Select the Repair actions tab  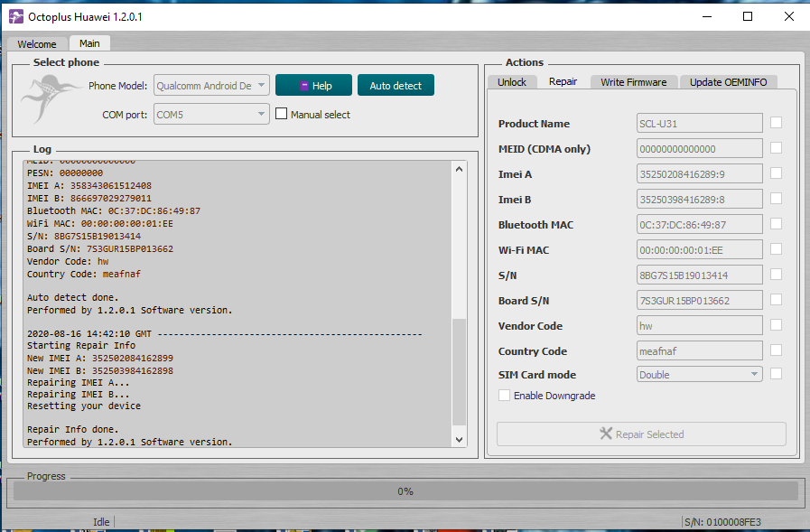(563, 81)
